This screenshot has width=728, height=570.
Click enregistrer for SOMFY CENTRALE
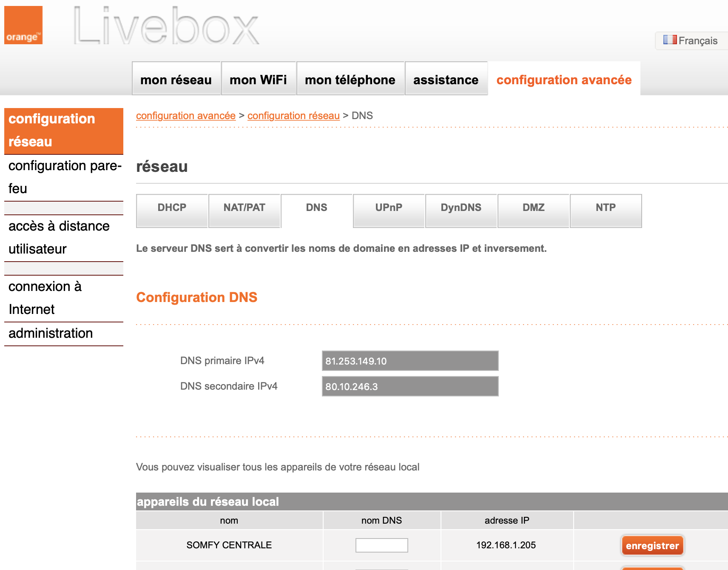[652, 545]
